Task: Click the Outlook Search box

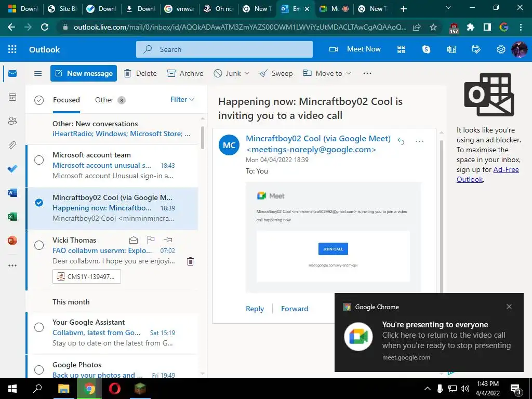Action: pyautogui.click(x=224, y=49)
